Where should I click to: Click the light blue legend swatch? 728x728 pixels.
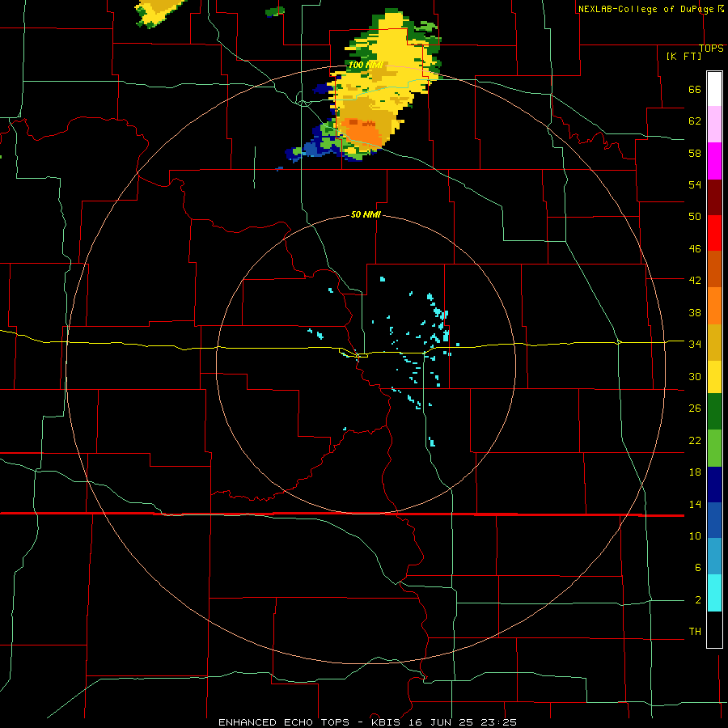[714, 557]
